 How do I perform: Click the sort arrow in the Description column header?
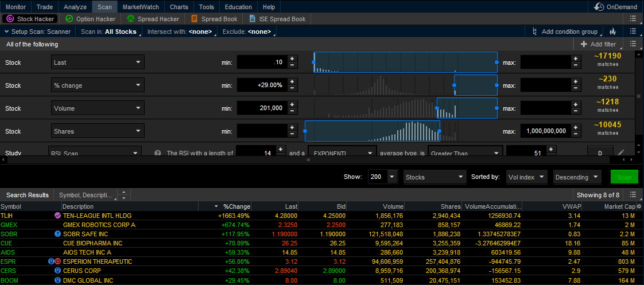point(216,206)
